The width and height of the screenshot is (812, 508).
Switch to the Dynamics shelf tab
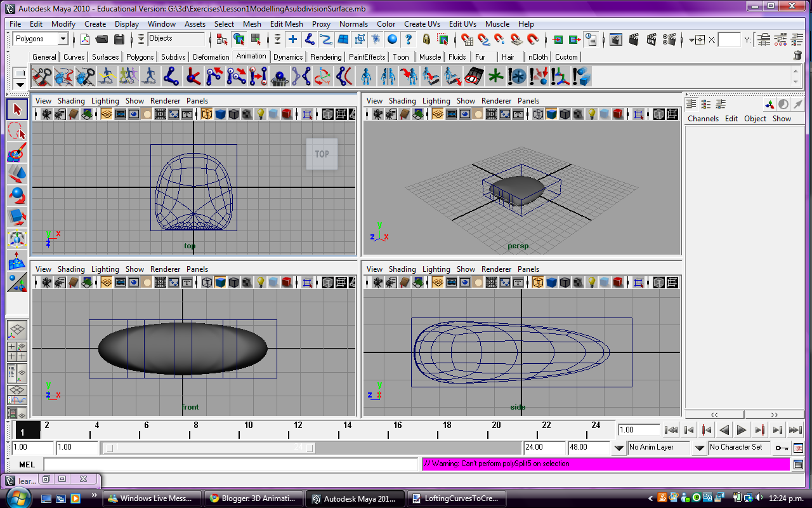(x=288, y=57)
